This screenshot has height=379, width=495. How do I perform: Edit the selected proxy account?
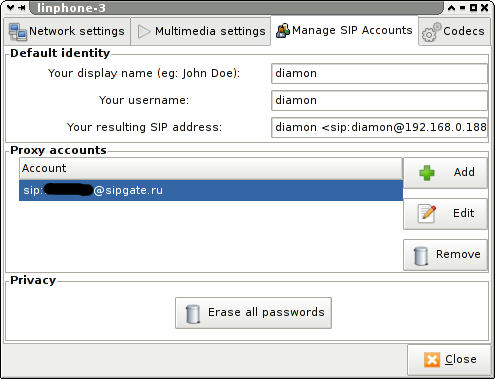445,214
